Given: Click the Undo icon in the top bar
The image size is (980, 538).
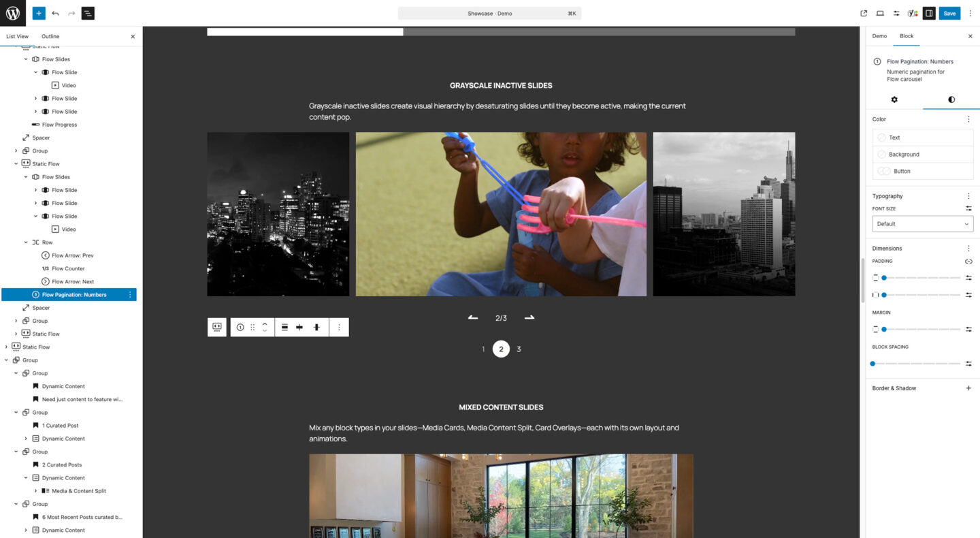Looking at the screenshot, I should 55,13.
